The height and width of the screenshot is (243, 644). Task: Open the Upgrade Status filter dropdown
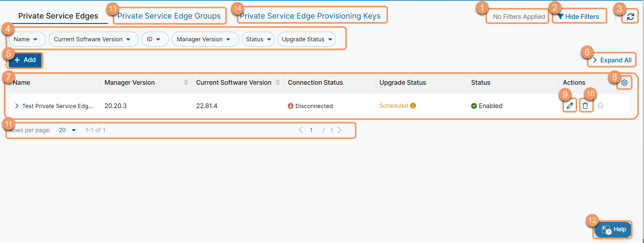307,39
